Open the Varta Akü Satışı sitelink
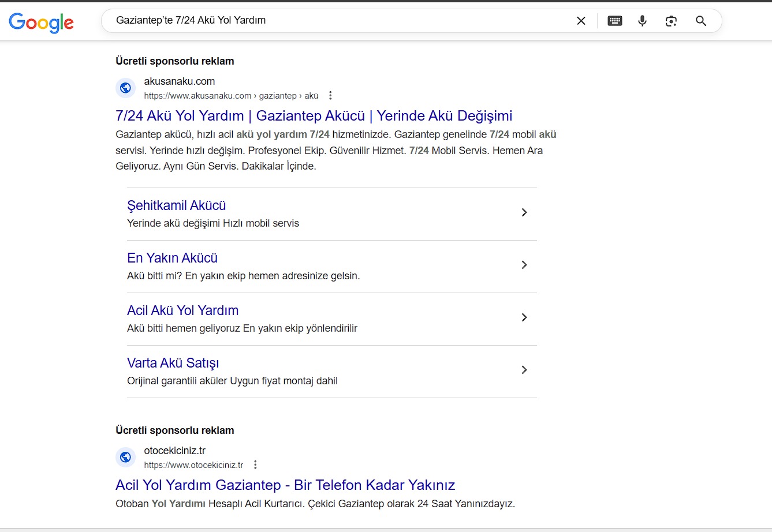Screen dimensions: 772x532 tap(173, 363)
